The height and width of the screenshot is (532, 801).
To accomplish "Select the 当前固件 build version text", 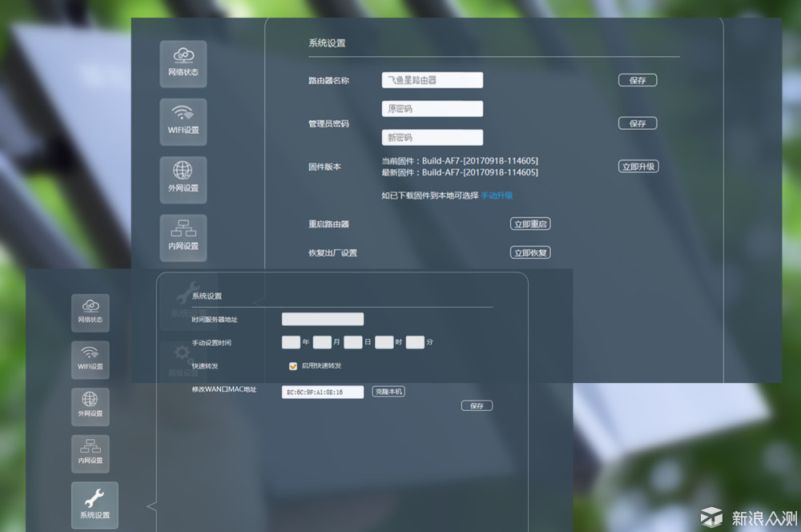I will [x=460, y=161].
